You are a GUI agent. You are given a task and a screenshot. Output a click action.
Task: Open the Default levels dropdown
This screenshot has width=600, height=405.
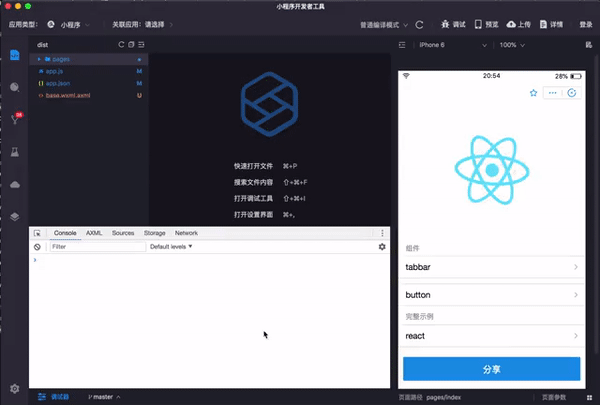pyautogui.click(x=171, y=247)
